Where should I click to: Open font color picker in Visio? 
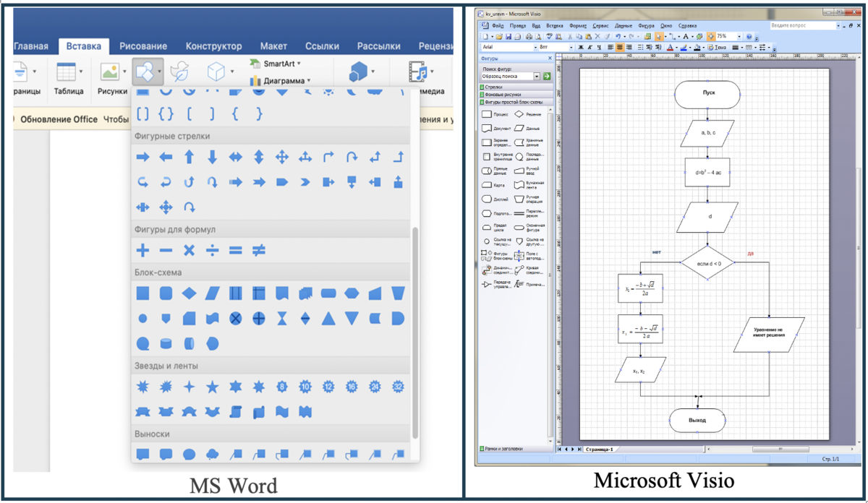[x=669, y=47]
